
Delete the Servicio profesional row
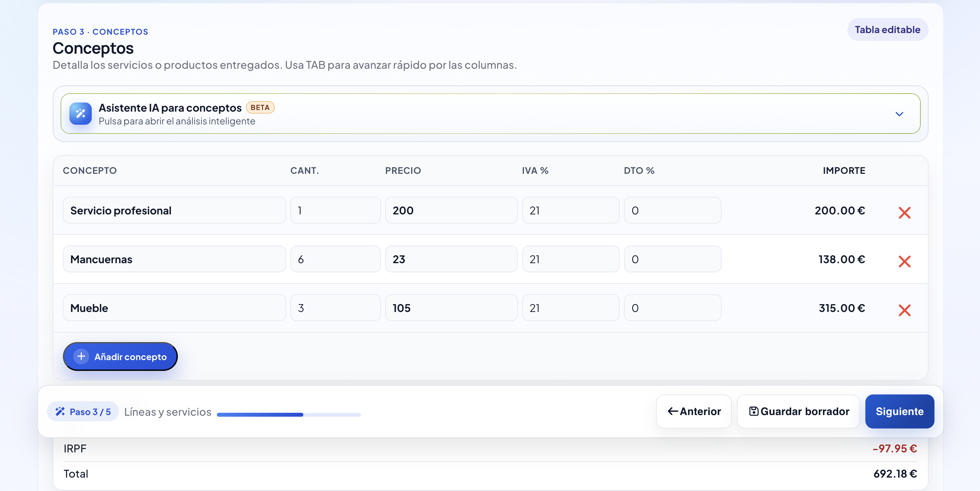pyautogui.click(x=904, y=212)
